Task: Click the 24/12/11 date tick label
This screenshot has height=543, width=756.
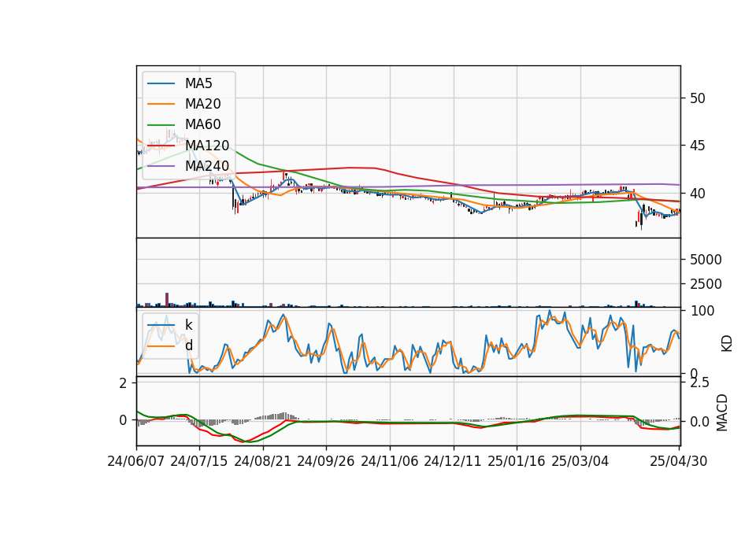Action: pos(453,461)
